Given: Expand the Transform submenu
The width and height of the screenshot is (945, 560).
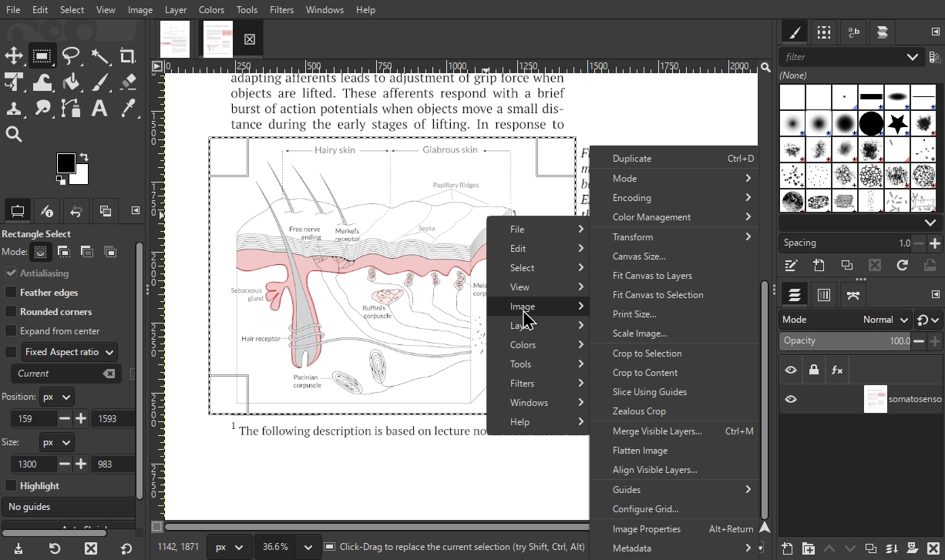Looking at the screenshot, I should point(674,236).
